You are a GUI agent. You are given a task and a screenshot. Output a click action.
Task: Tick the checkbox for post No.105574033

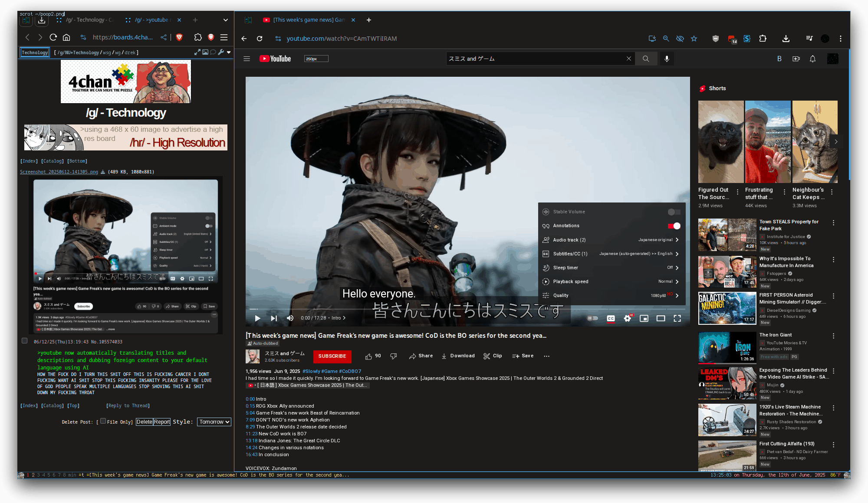(x=25, y=341)
